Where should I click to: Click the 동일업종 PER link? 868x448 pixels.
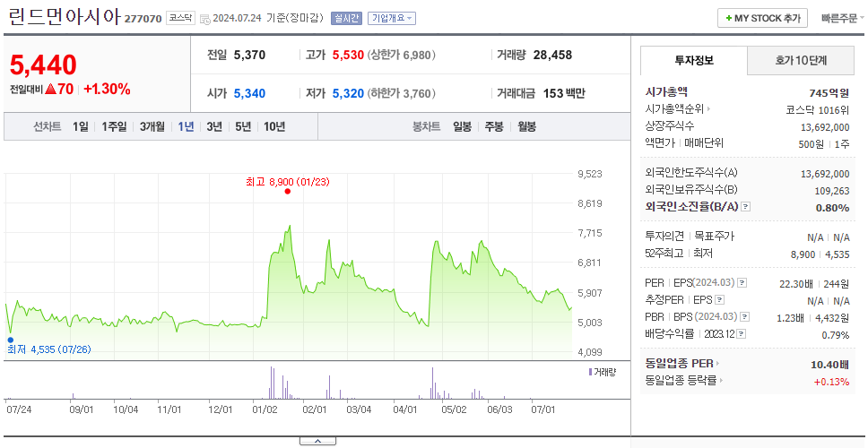[x=679, y=364]
